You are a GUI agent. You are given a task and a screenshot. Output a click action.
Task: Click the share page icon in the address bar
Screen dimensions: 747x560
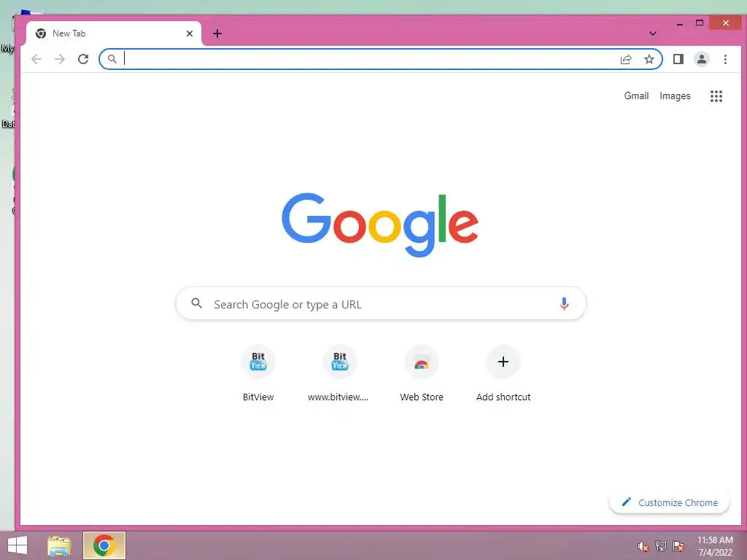click(625, 59)
